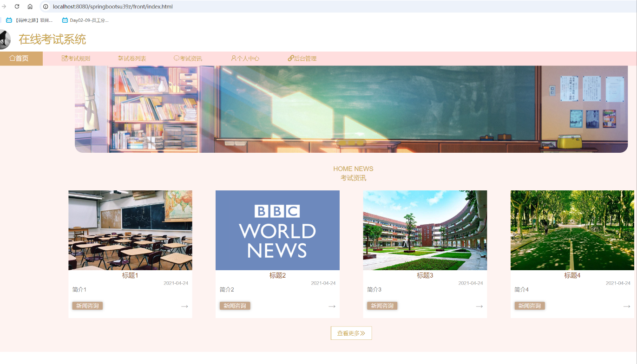Open the 码神之路 bookmark
Viewport: 637px width, 364px height.
point(29,20)
